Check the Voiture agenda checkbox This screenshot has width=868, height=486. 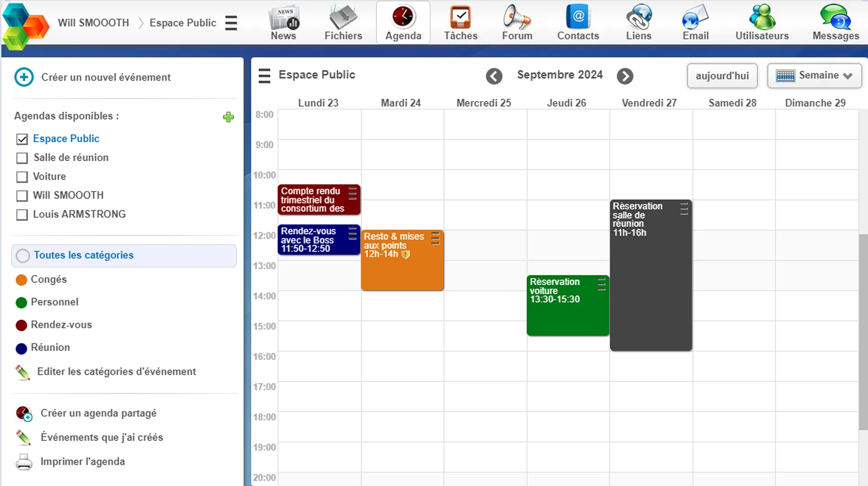click(x=22, y=177)
